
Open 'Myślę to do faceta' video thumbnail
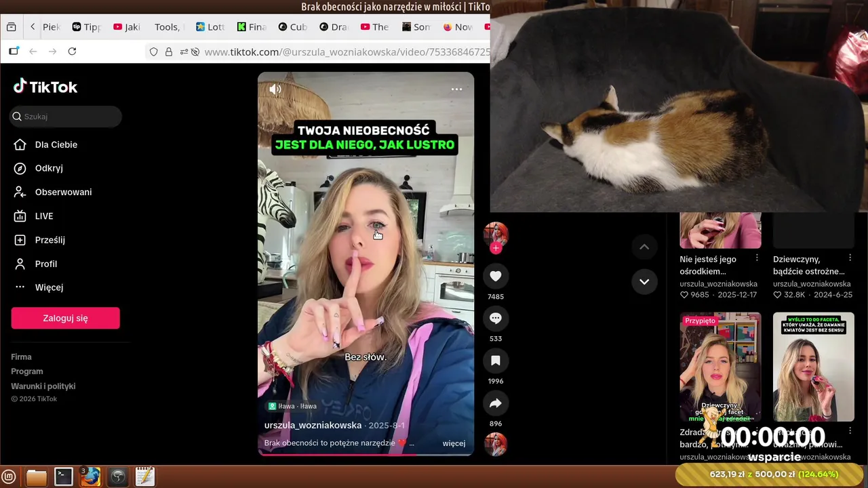814,367
